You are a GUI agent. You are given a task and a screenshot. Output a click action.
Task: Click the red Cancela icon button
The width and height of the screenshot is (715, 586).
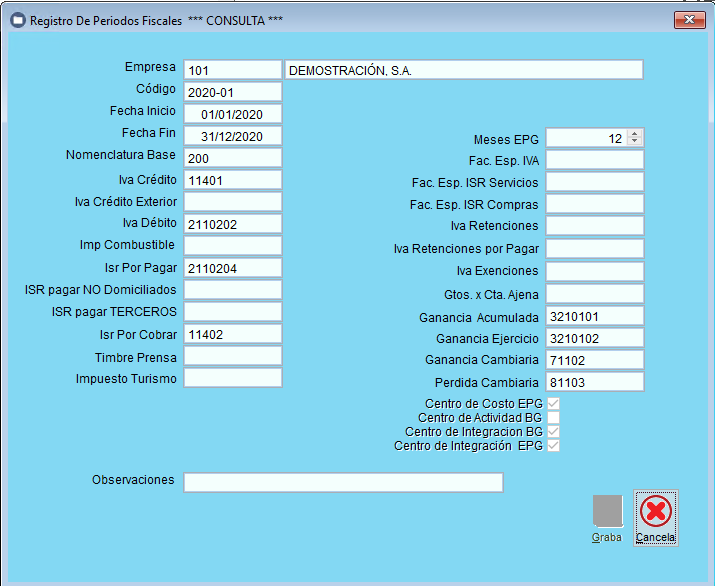pyautogui.click(x=656, y=512)
